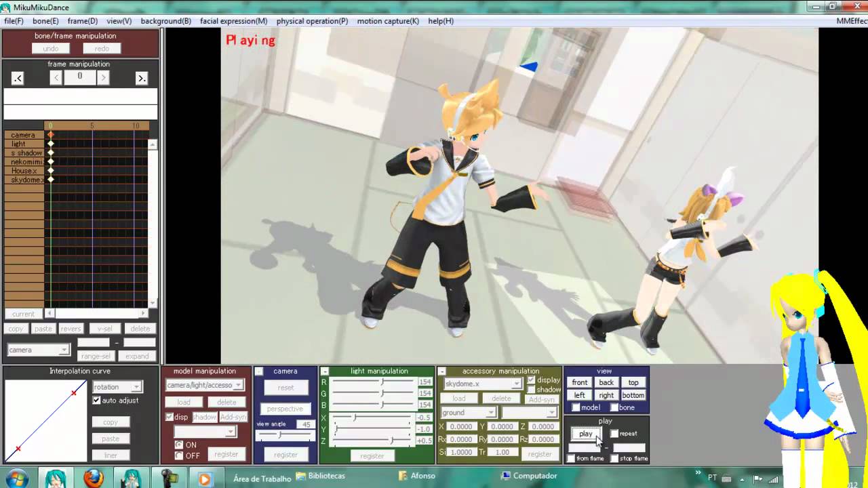The height and width of the screenshot is (488, 868).
Task: Adjust the camera view angle slider
Action: [x=279, y=434]
